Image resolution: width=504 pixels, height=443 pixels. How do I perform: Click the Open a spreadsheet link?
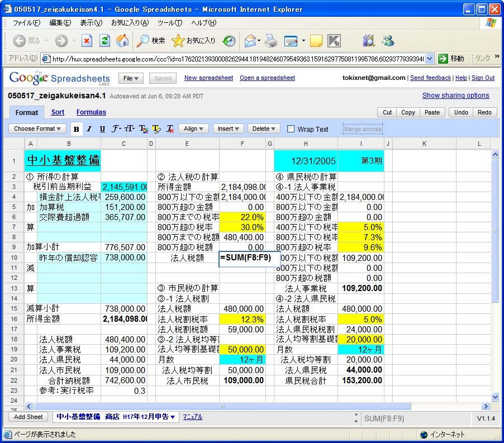268,78
